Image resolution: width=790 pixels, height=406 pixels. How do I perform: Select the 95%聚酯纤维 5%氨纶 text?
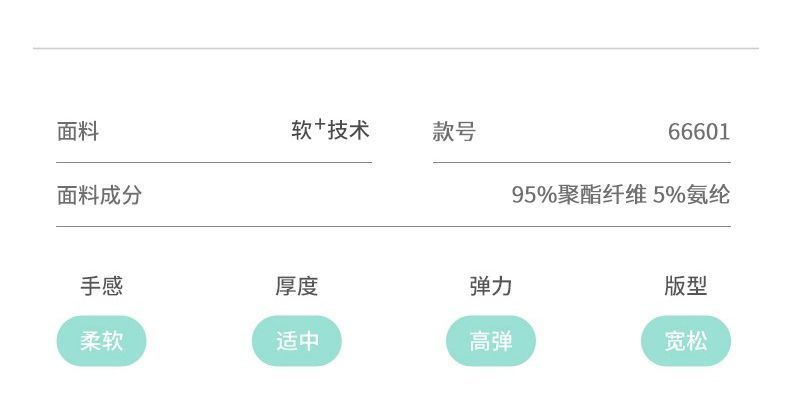click(621, 195)
